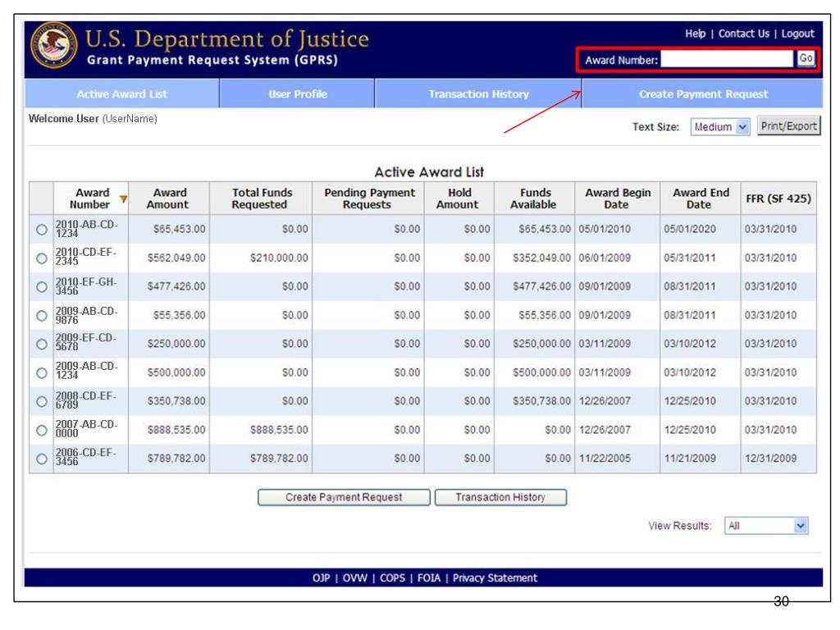Select radio button for award 2006-CD-EF-3456
840x630 pixels.
click(x=41, y=459)
